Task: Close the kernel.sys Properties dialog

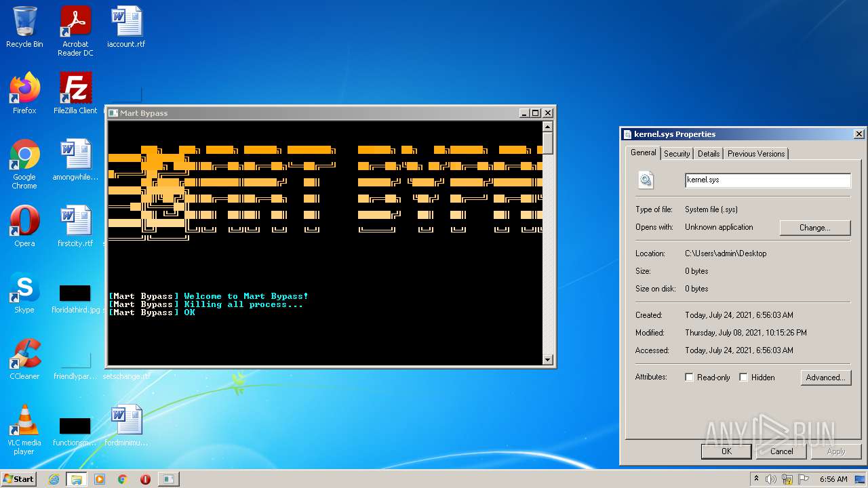Action: (859, 134)
